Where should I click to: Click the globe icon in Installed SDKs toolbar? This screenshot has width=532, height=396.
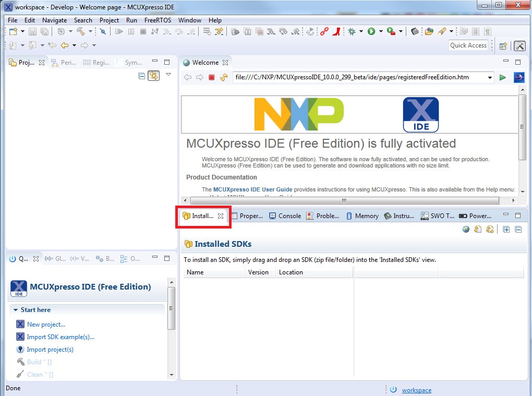pyautogui.click(x=466, y=229)
